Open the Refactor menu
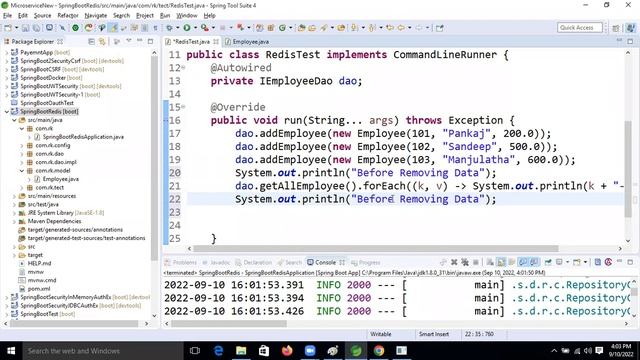Viewport: 640px width, 360px height. (68, 16)
